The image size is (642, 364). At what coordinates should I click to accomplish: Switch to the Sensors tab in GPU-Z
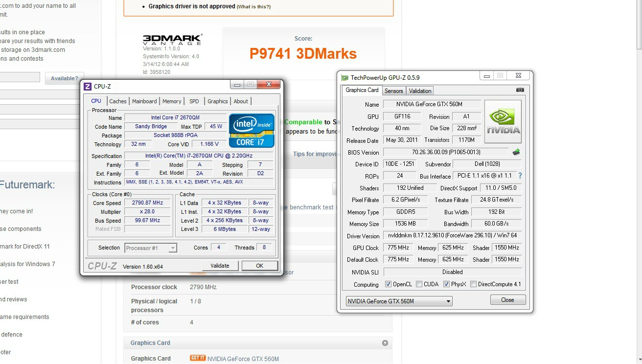[394, 91]
